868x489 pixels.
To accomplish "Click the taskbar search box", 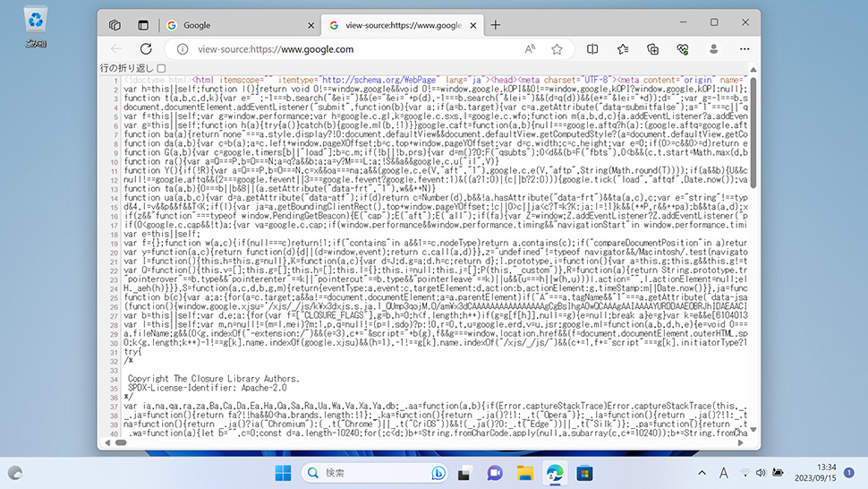I will click(374, 473).
